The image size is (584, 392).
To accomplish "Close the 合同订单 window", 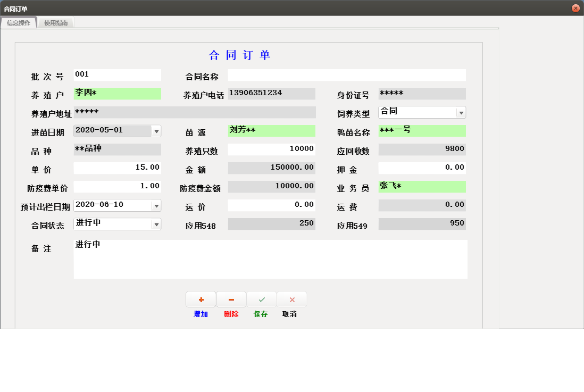I will (575, 9).
